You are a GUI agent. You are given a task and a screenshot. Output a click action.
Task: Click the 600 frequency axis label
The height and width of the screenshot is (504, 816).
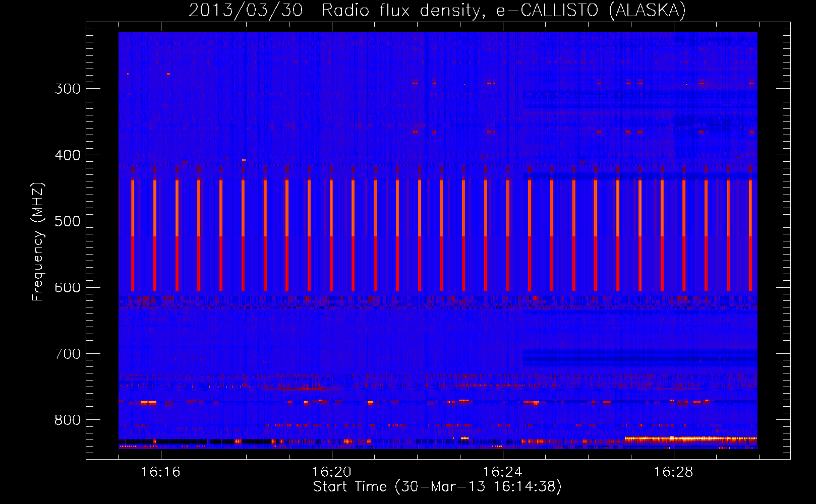(67, 288)
